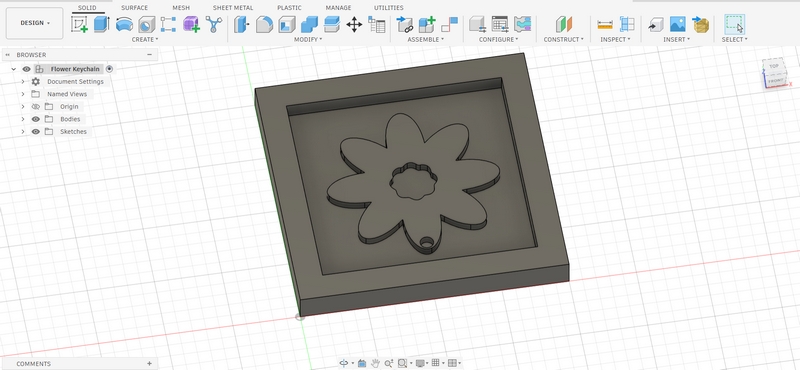Open the ASSEMBLE dropdown menu
The width and height of the screenshot is (800, 370).
pos(426,39)
